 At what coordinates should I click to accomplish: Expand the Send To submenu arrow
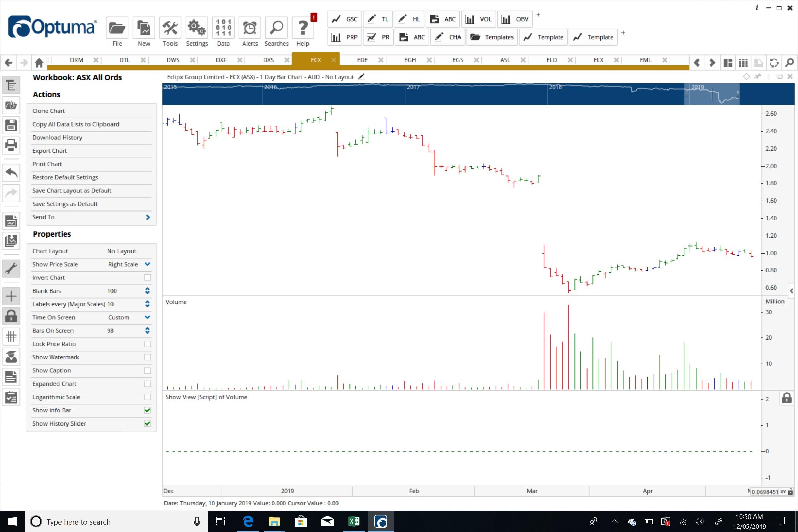click(x=148, y=217)
